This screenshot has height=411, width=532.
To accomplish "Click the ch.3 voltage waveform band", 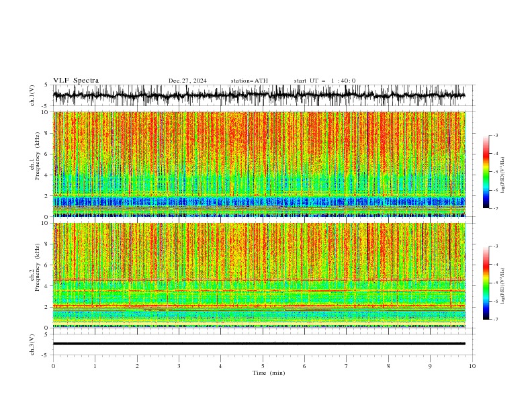I will 259,344.
